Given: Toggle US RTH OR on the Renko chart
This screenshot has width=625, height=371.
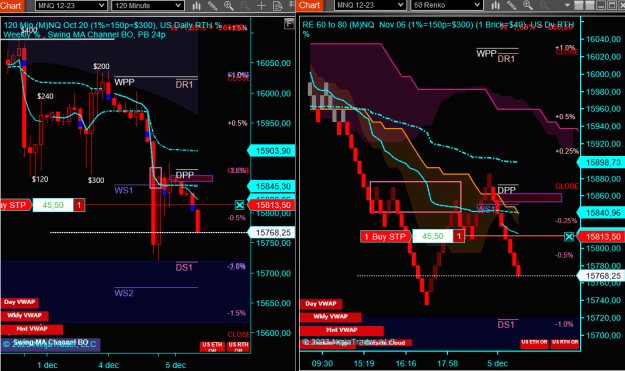Looking at the screenshot, I should (565, 344).
